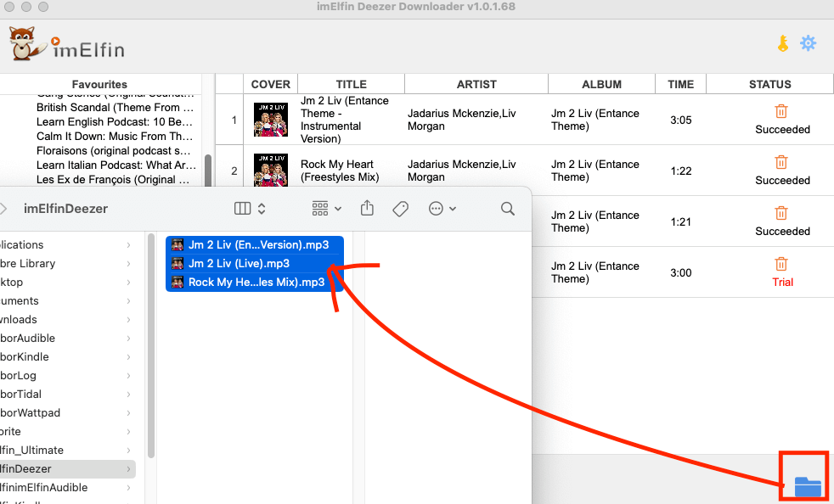Select Jm 2 Liv (Live).mp3 file

(255, 264)
